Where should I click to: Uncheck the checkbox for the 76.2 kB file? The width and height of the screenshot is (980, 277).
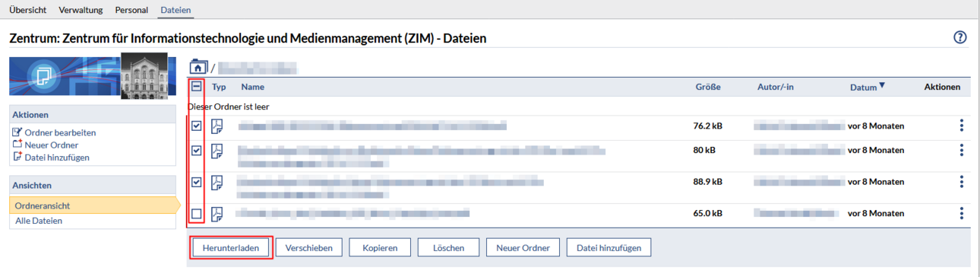point(197,126)
